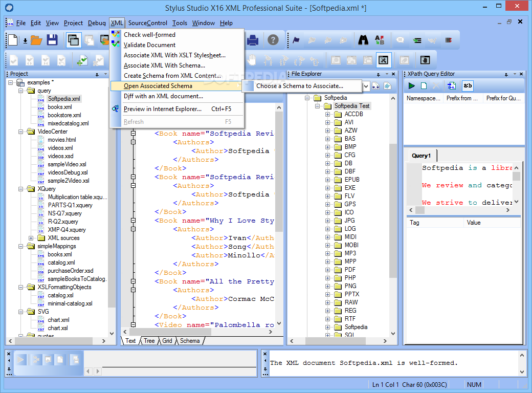Switch to the Tree view tab
532x393 pixels.
point(149,341)
